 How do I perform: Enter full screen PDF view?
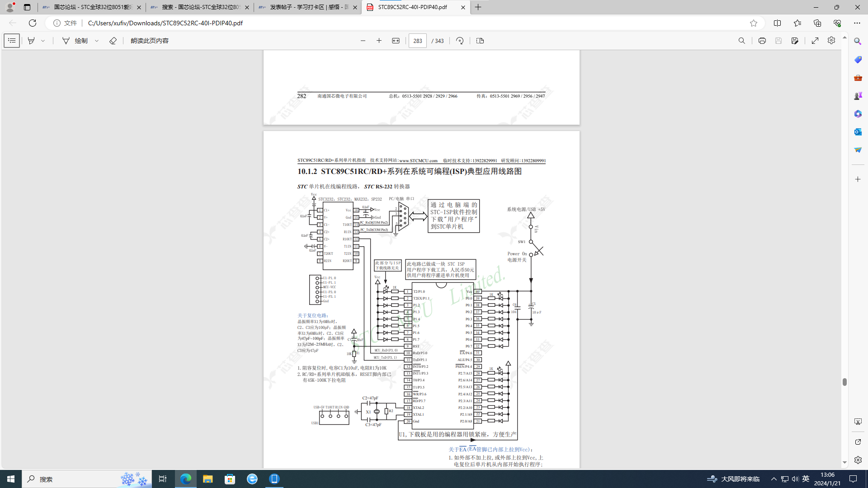(815, 41)
